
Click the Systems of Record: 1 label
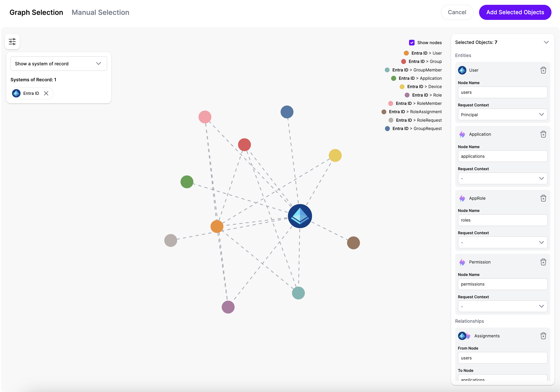[x=33, y=80]
